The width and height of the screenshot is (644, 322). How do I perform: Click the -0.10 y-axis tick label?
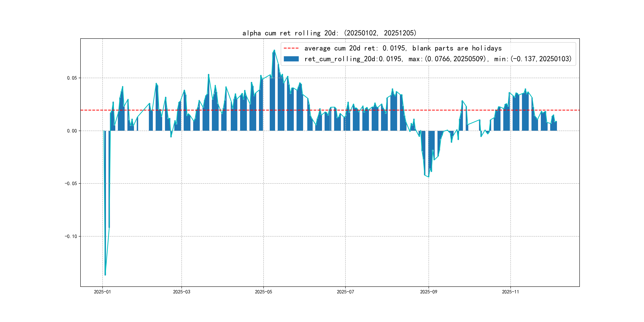click(71, 236)
